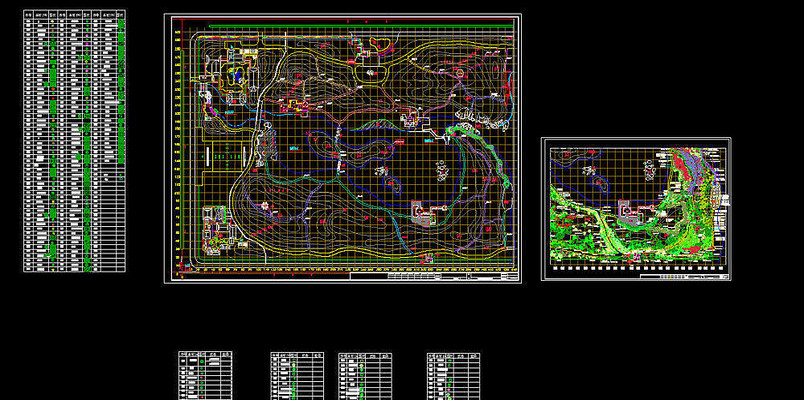
Task: Select the large master site plan drawing
Action: (x=342, y=148)
